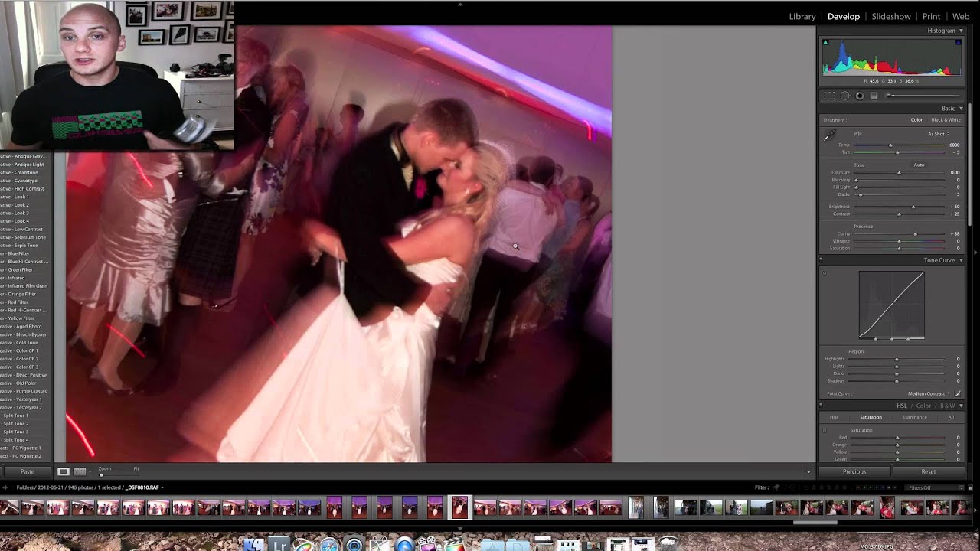This screenshot has height=551, width=980.
Task: Click the Exposure slider handle
Action: (899, 172)
